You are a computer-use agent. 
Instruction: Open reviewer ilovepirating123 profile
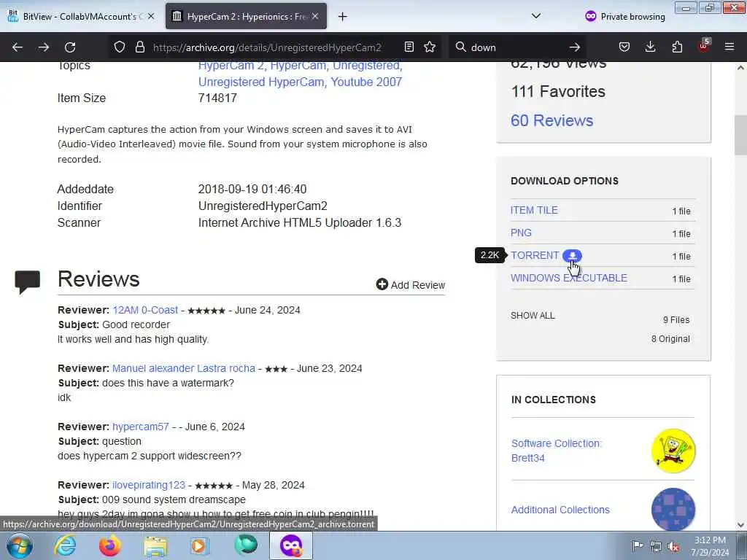pos(149,485)
